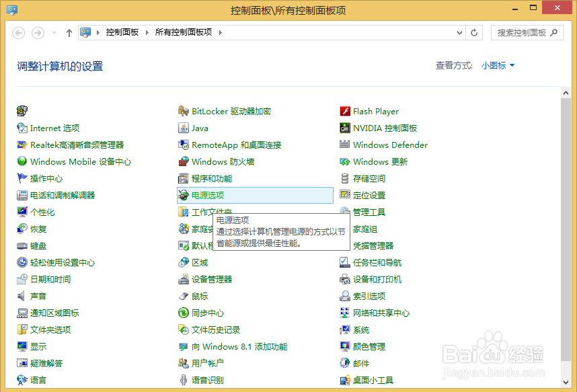Click the 设备管理器 icon
This screenshot has width=577, height=392.
(x=184, y=279)
